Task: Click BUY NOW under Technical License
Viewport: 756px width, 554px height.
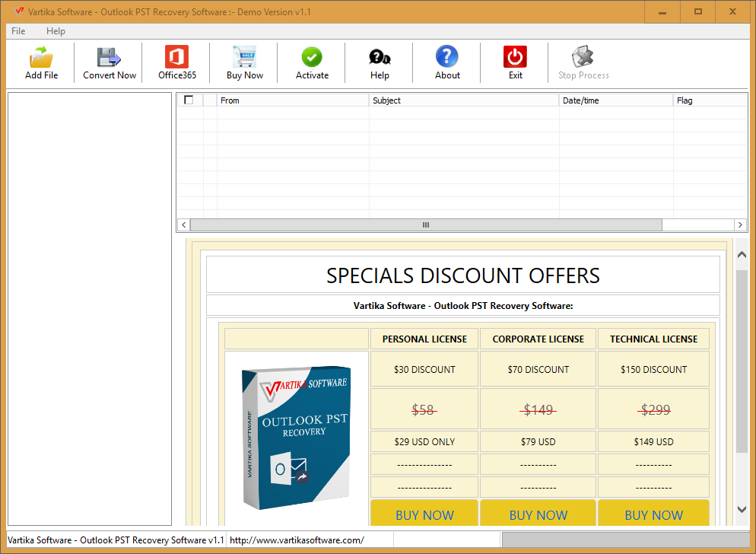Action: (653, 514)
